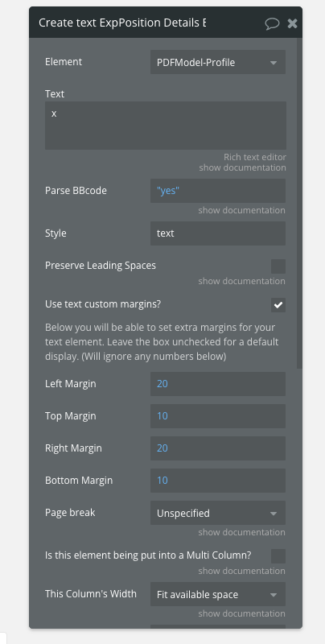The image size is (325, 644).
Task: Check the Multi Column element checkbox
Action: [278, 556]
